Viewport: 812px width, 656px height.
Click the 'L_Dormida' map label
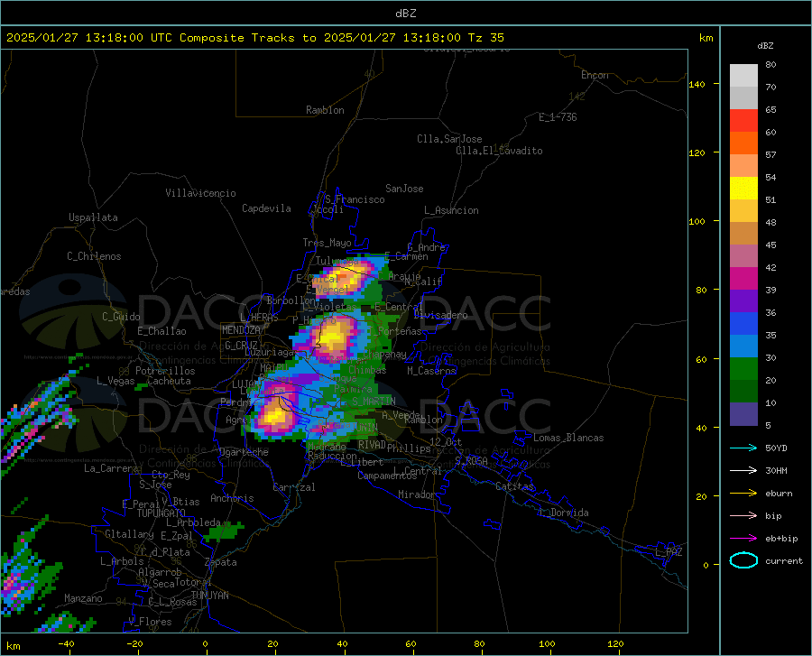coord(564,513)
